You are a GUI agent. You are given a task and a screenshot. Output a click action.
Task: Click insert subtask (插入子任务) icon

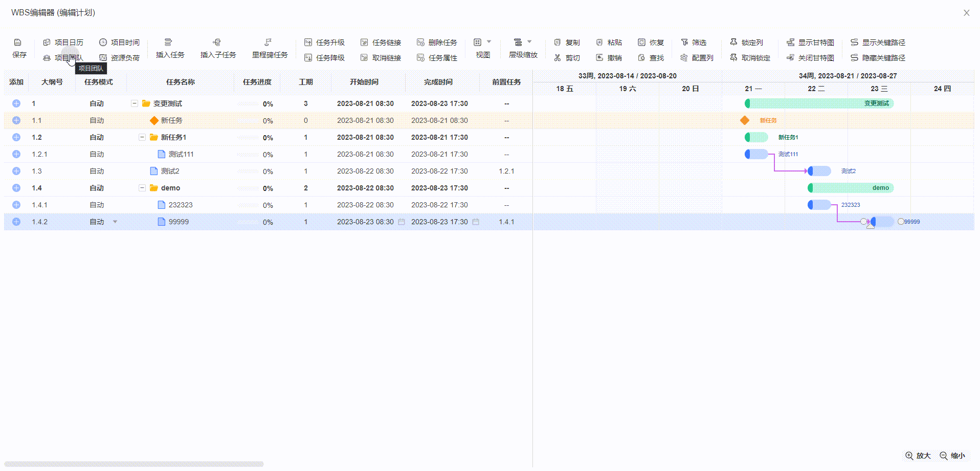(217, 42)
